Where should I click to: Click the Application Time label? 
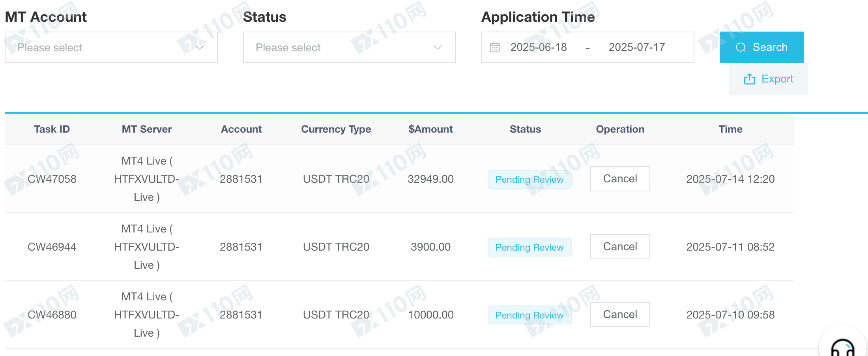(538, 17)
